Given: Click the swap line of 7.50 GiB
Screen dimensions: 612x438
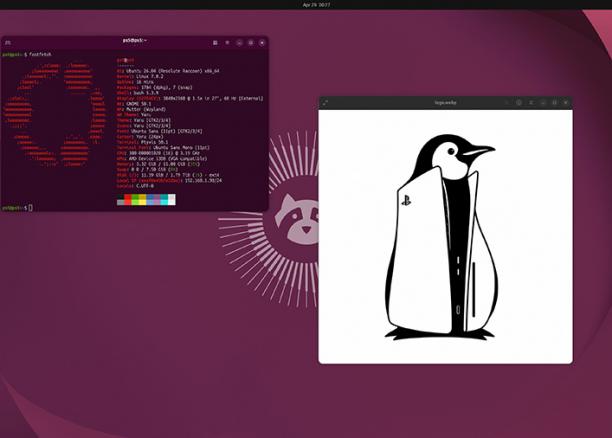Looking at the screenshot, I should coord(147,169).
